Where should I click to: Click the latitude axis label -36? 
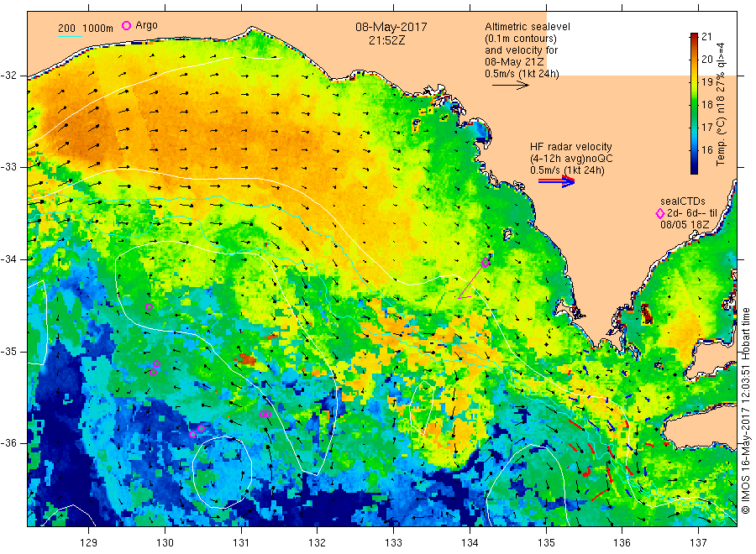8,443
